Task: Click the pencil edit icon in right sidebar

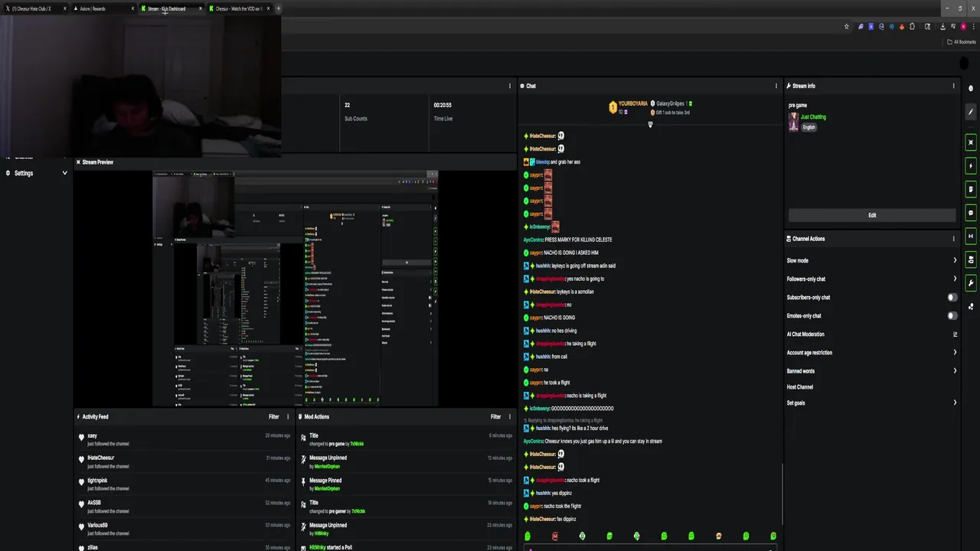Action: pyautogui.click(x=971, y=112)
